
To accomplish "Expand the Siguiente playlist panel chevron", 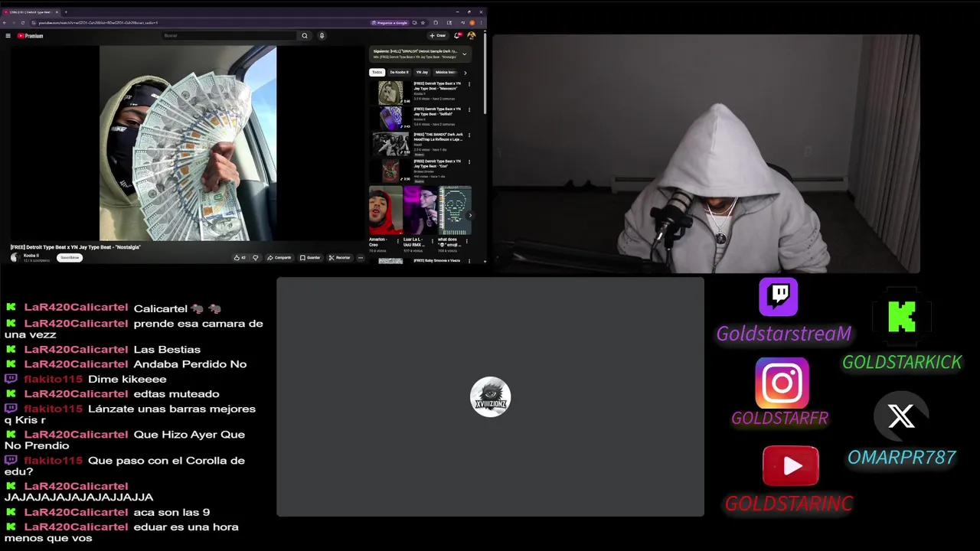I will coord(464,54).
